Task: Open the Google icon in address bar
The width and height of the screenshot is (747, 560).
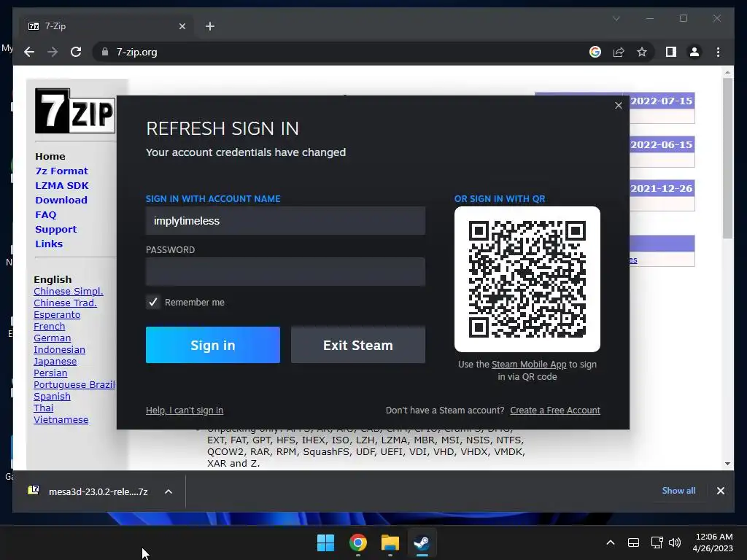Action: 595,52
